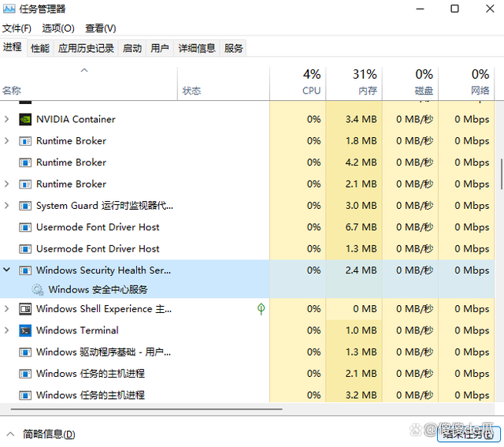Viewport: 504px width, 447px height.
Task: Open the 选项(O) menu
Action: pyautogui.click(x=58, y=28)
